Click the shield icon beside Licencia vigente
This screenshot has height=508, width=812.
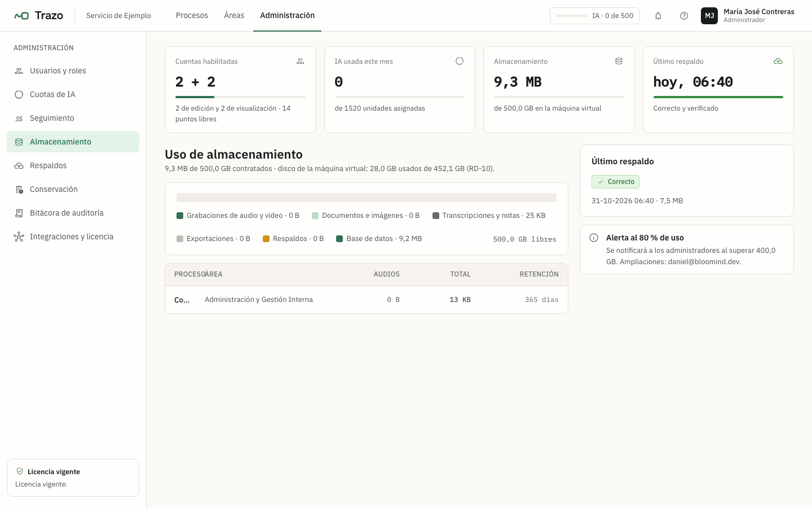[20, 471]
